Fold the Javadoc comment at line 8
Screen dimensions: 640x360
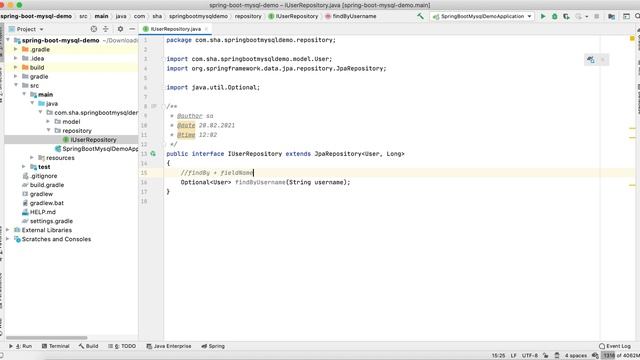pyautogui.click(x=163, y=107)
